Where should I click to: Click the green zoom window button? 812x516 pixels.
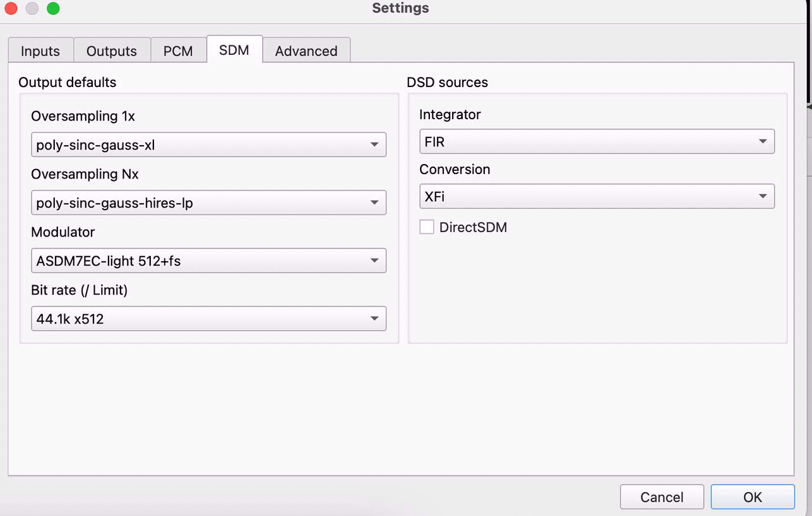pyautogui.click(x=53, y=8)
